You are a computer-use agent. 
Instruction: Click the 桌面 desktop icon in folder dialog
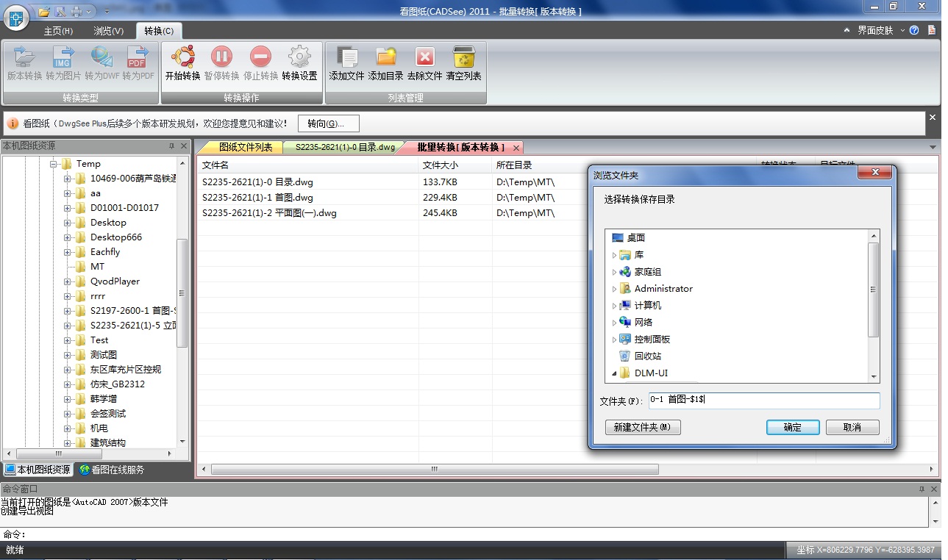pos(618,237)
